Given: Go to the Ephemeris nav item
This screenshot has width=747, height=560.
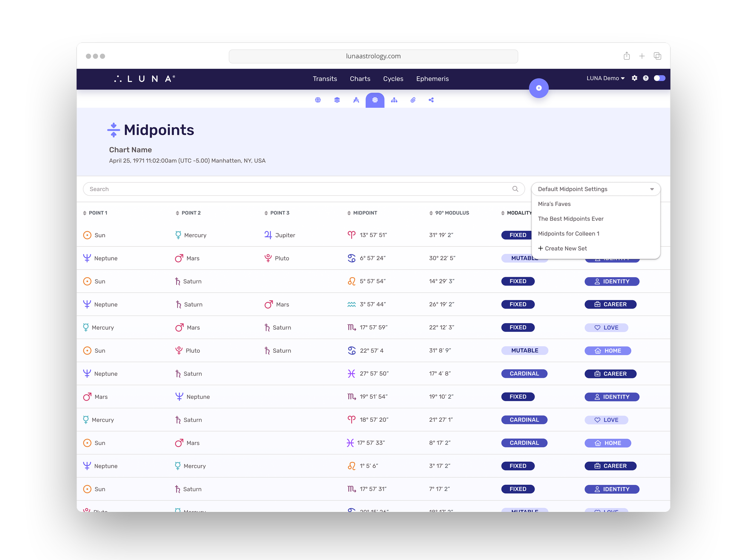Looking at the screenshot, I should coord(432,79).
